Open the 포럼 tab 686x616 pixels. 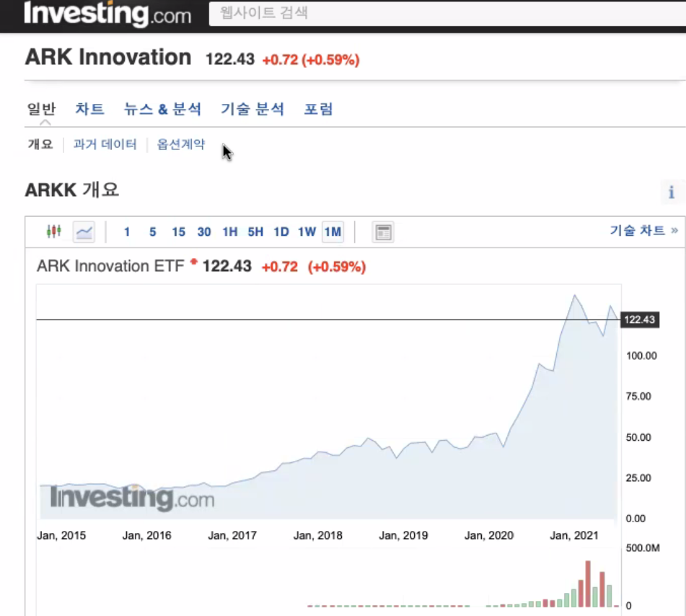pyautogui.click(x=319, y=109)
